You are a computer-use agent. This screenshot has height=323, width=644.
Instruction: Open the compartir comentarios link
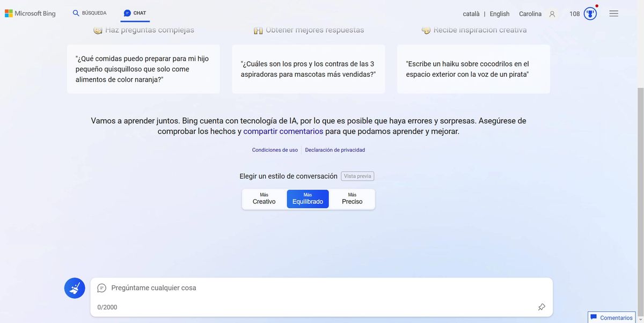tap(283, 130)
